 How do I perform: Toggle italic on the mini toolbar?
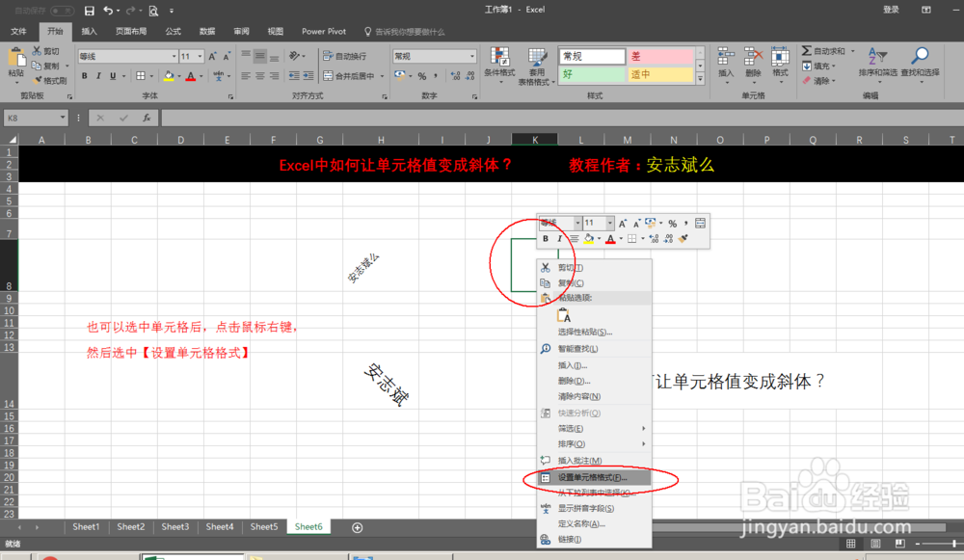click(x=558, y=238)
